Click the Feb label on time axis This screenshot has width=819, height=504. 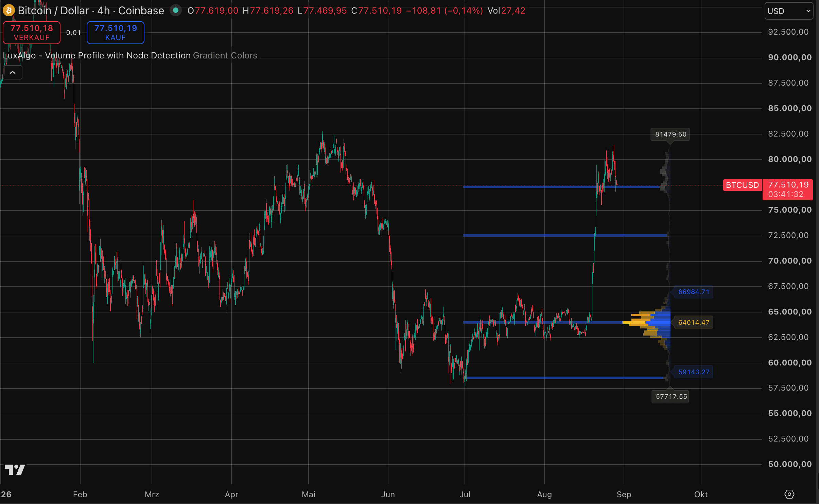[x=80, y=494]
